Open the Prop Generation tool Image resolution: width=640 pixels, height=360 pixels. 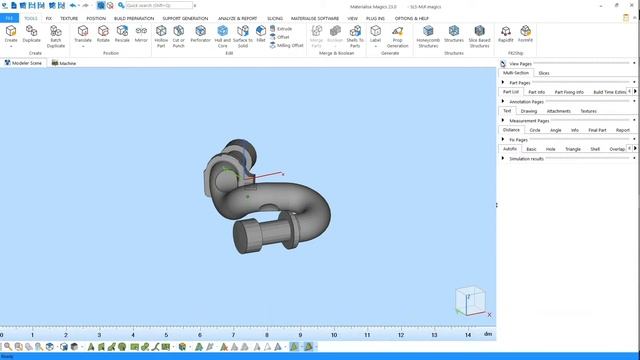click(398, 36)
